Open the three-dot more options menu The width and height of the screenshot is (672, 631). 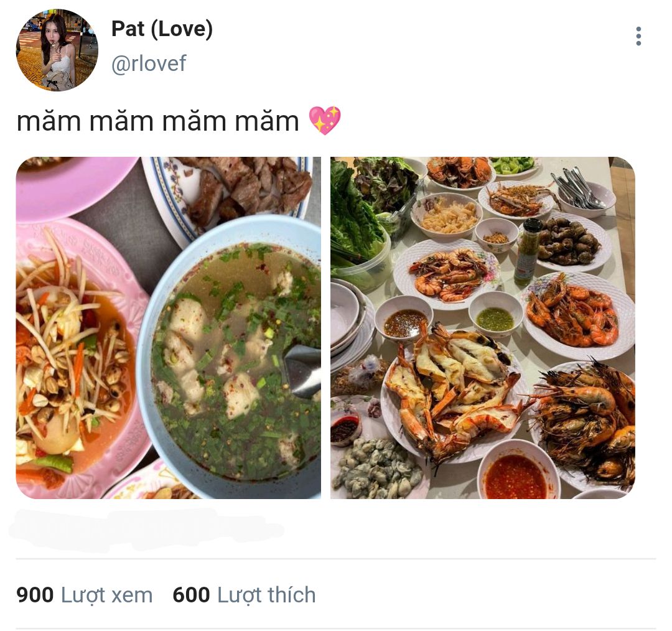(x=638, y=36)
